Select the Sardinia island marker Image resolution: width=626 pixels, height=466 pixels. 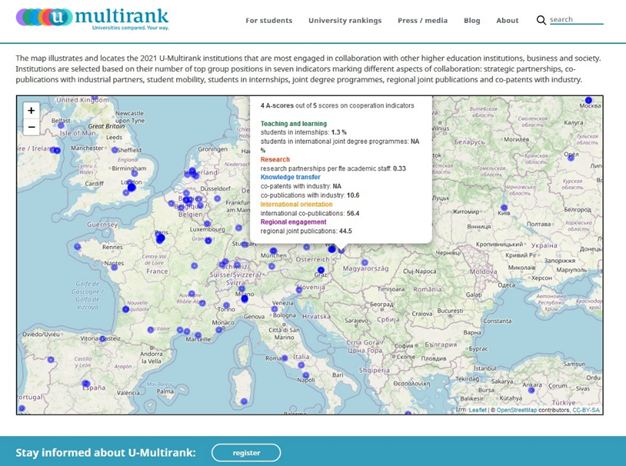tap(244, 401)
